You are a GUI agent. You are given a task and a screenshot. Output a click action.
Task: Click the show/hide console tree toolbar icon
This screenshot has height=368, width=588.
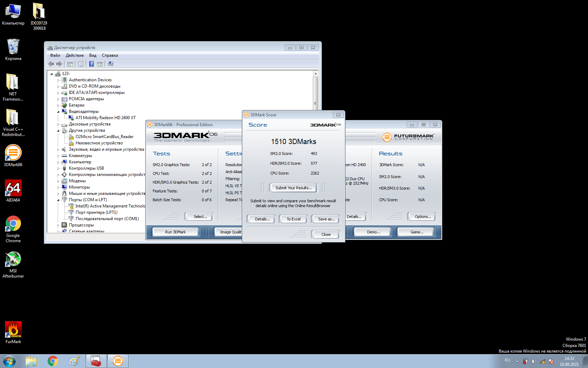pos(70,64)
